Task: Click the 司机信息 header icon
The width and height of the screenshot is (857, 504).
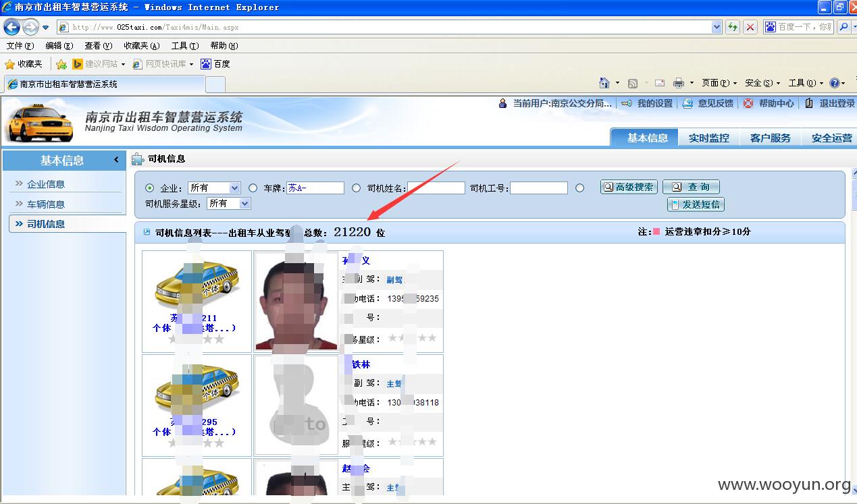Action: tap(138, 159)
